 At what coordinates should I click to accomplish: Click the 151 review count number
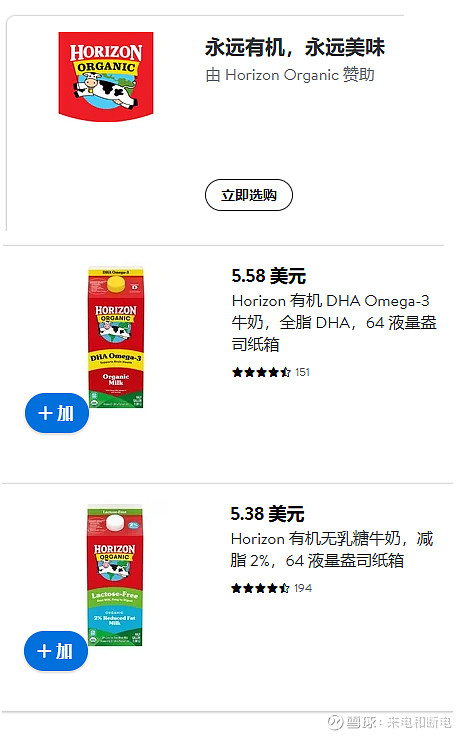[303, 372]
